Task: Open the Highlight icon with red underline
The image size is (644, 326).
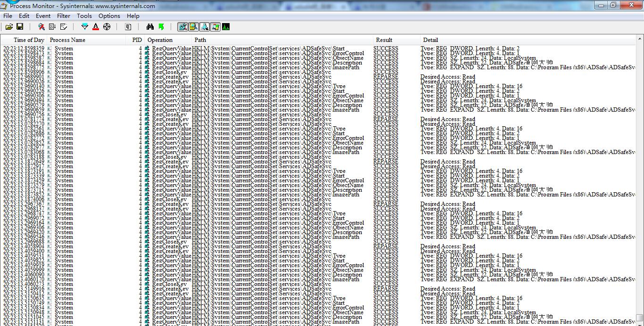Action: (x=96, y=27)
